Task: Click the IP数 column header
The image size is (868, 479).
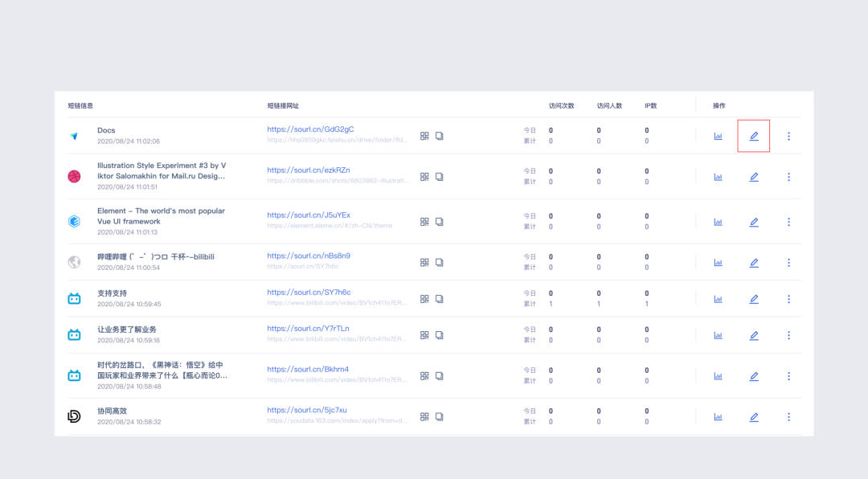Action: tap(650, 106)
